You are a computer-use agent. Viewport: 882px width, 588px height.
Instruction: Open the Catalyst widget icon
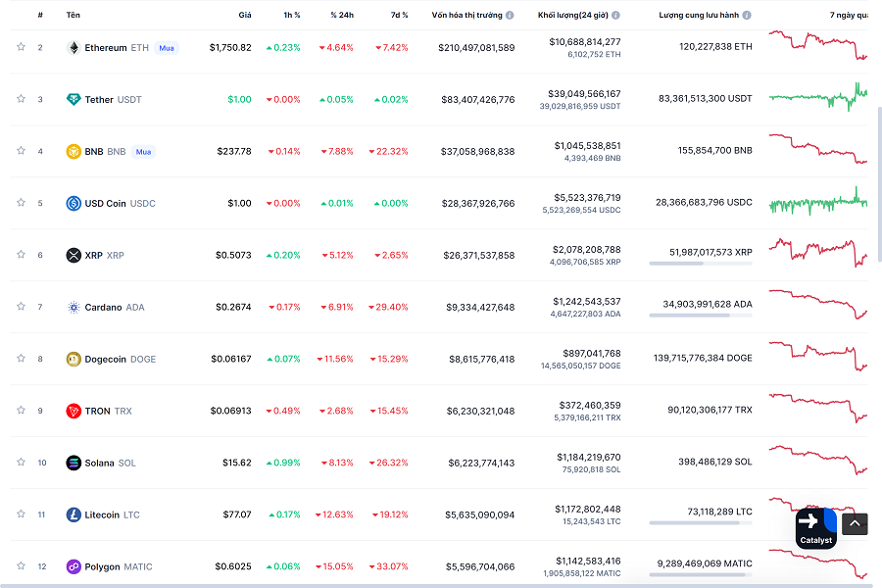(816, 528)
